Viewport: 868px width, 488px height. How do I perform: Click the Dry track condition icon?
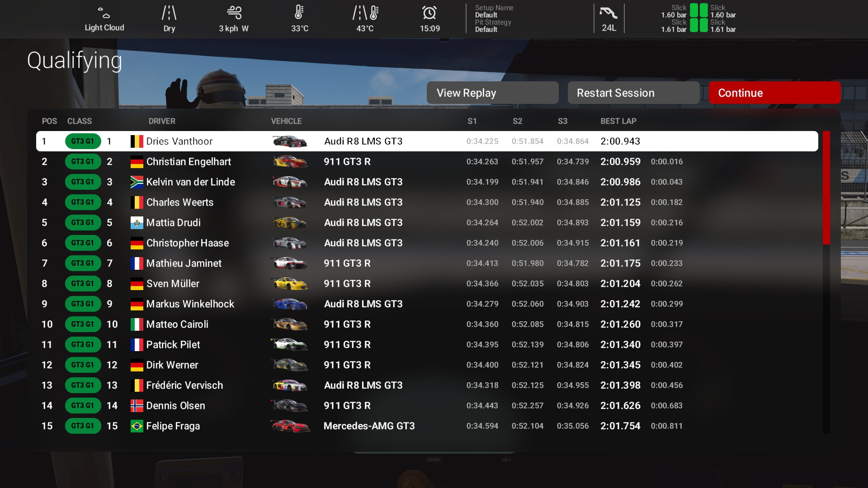[x=169, y=13]
